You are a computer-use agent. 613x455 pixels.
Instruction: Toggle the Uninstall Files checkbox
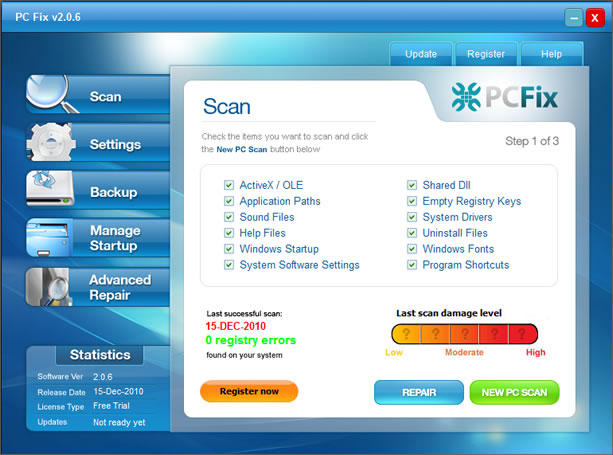[412, 233]
